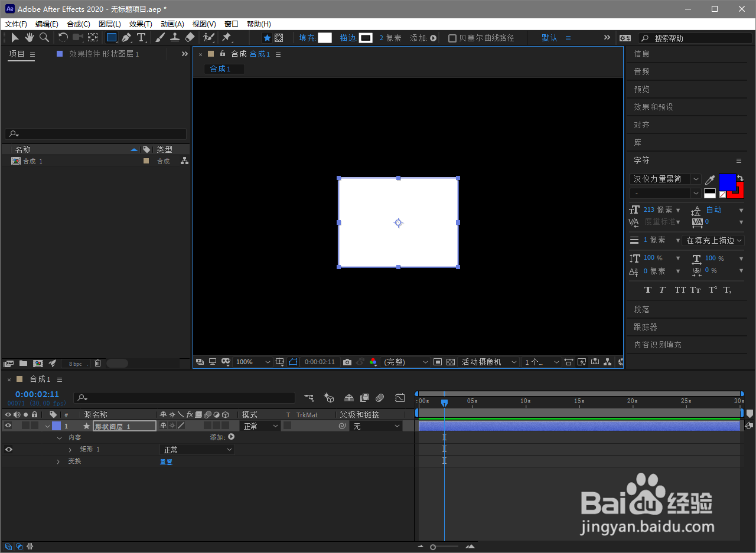Collapse the 内容 contents group

tap(59, 438)
